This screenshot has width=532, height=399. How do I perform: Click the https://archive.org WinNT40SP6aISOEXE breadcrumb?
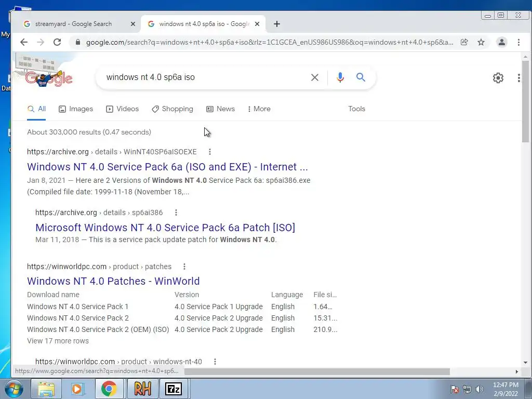[112, 152]
